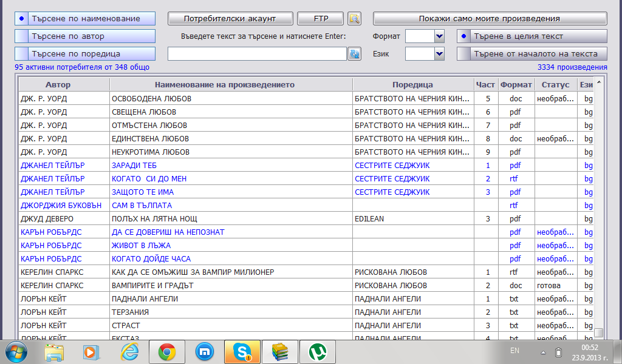Screen dimensions: 622x364
Task: Switch to the books library app icon
Action: pyautogui.click(x=280, y=352)
